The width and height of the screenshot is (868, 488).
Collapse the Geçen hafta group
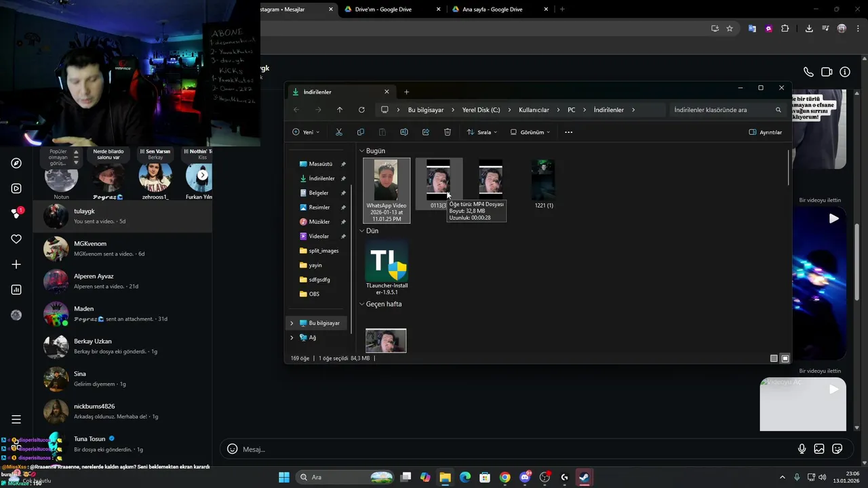tap(362, 304)
